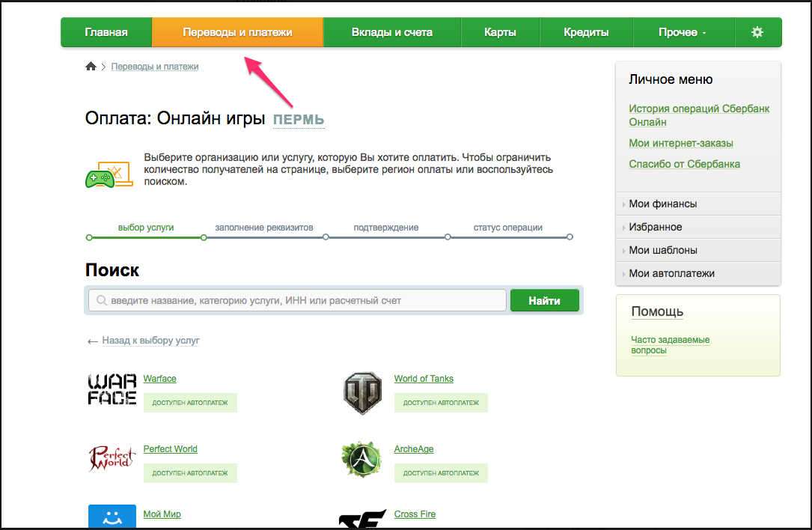Select World of Tanks payment link

click(424, 379)
